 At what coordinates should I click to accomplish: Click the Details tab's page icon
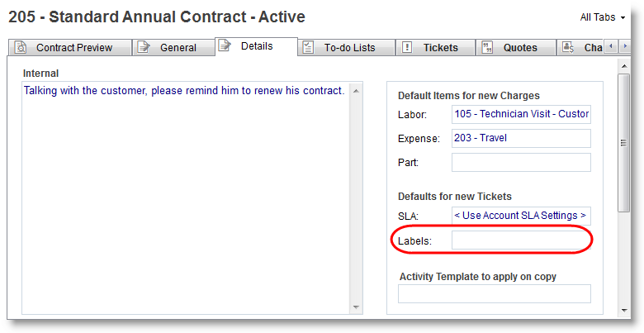point(225,46)
